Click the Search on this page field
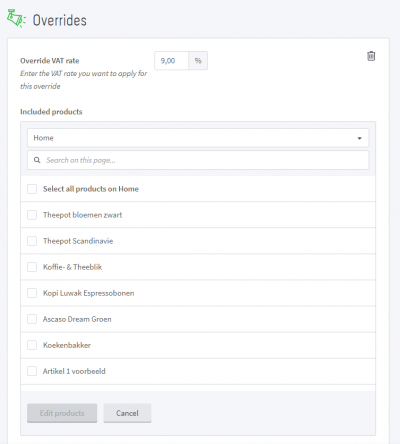Image resolution: width=400 pixels, height=444 pixels. pos(198,160)
